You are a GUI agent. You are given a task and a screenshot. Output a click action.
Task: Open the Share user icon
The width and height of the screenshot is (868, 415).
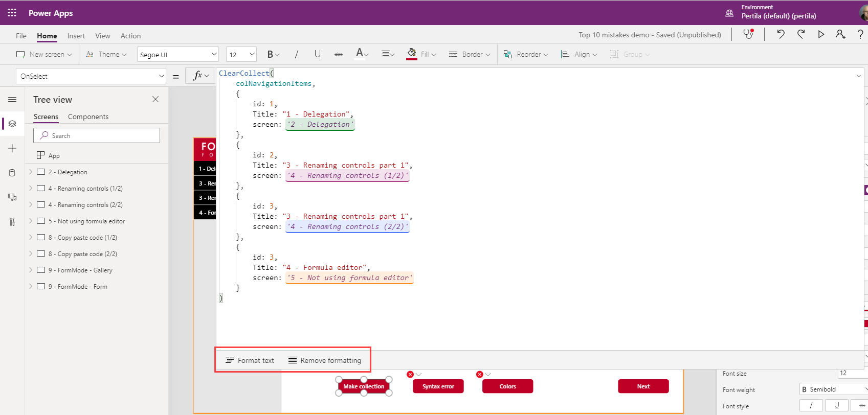pyautogui.click(x=840, y=34)
